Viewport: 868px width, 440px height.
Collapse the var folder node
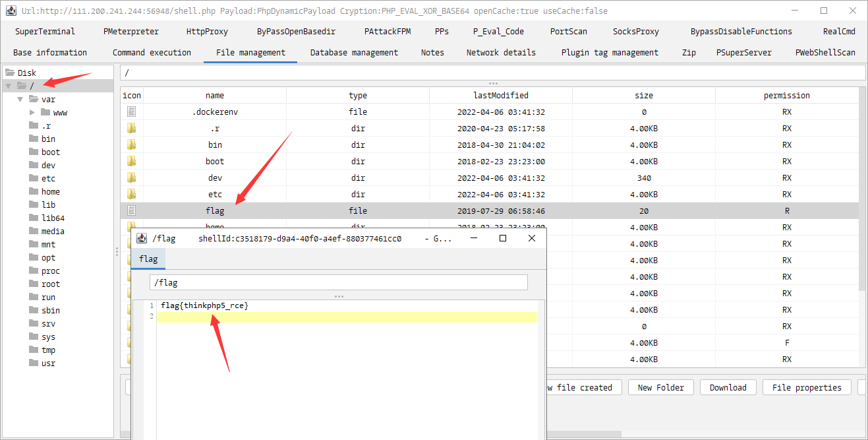point(20,99)
